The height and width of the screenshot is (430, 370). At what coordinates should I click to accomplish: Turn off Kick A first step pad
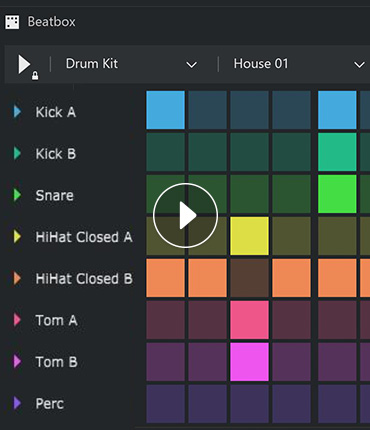click(x=165, y=110)
